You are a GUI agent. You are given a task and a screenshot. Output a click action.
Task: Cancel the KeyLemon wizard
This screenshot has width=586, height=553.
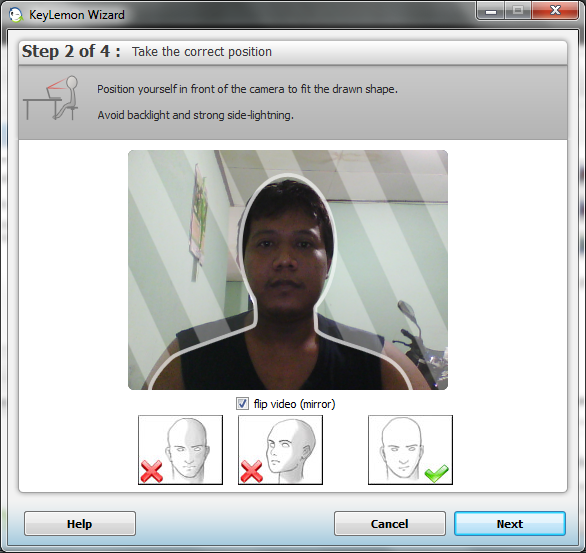point(389,523)
